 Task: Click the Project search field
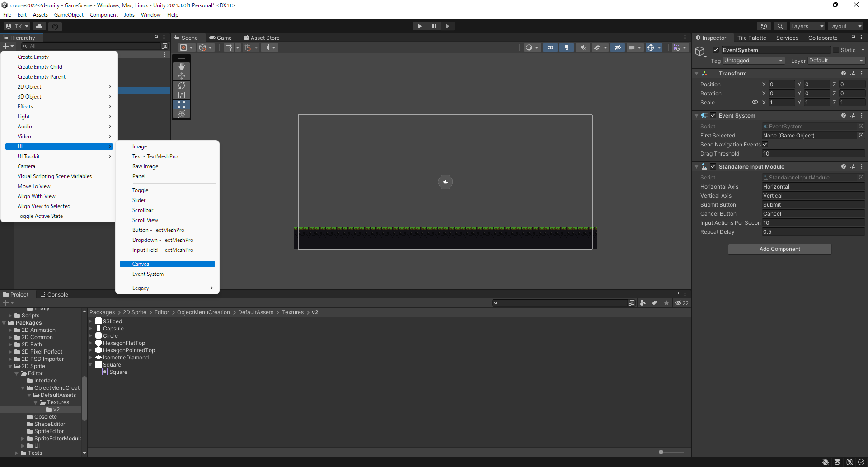point(560,303)
